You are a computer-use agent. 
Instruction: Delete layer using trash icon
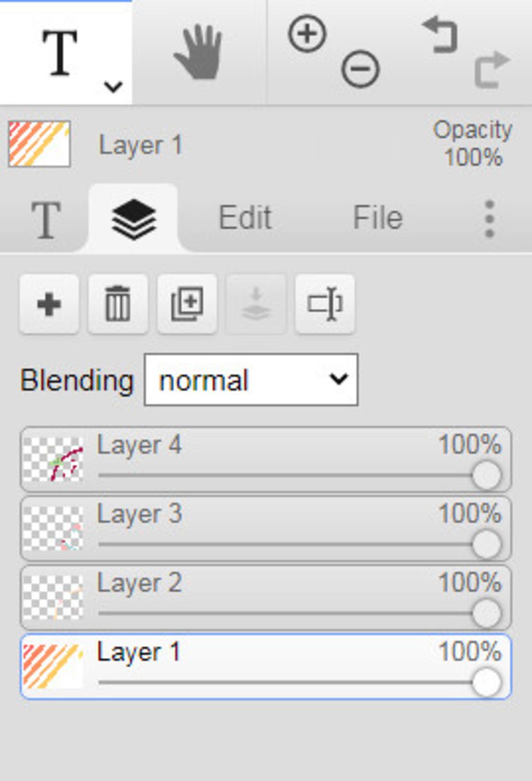[x=118, y=304]
